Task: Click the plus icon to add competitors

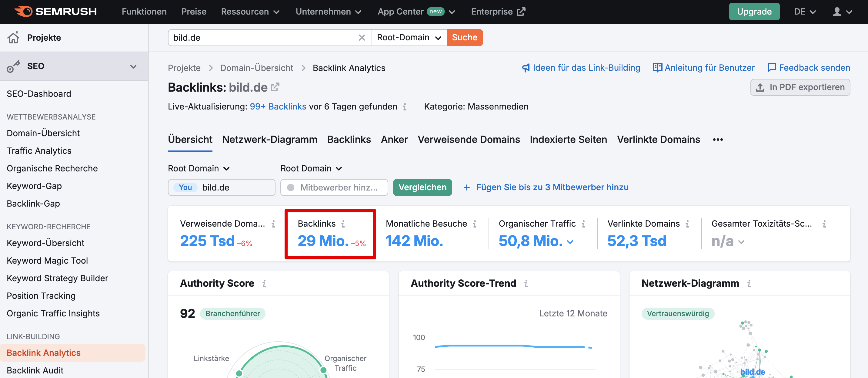Action: 467,187
